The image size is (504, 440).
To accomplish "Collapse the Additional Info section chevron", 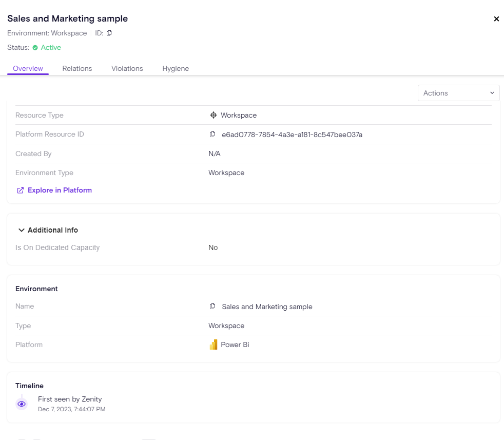I will pyautogui.click(x=22, y=230).
